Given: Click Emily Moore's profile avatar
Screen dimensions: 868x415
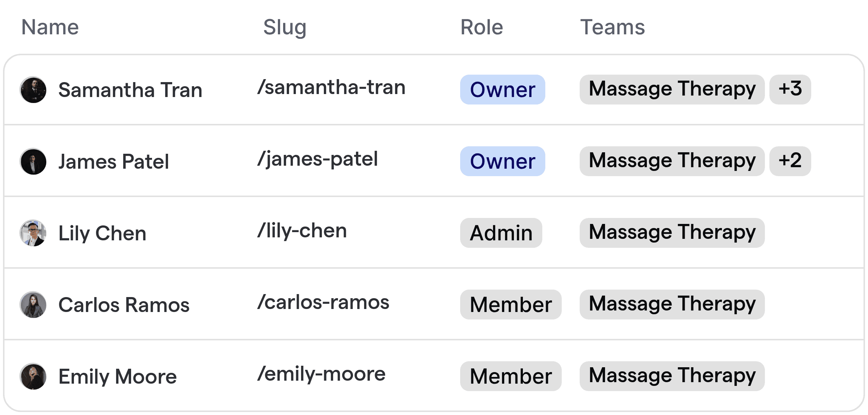Looking at the screenshot, I should (x=33, y=376).
